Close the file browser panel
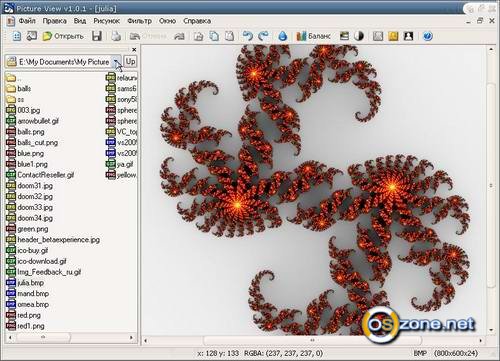 click(x=134, y=50)
